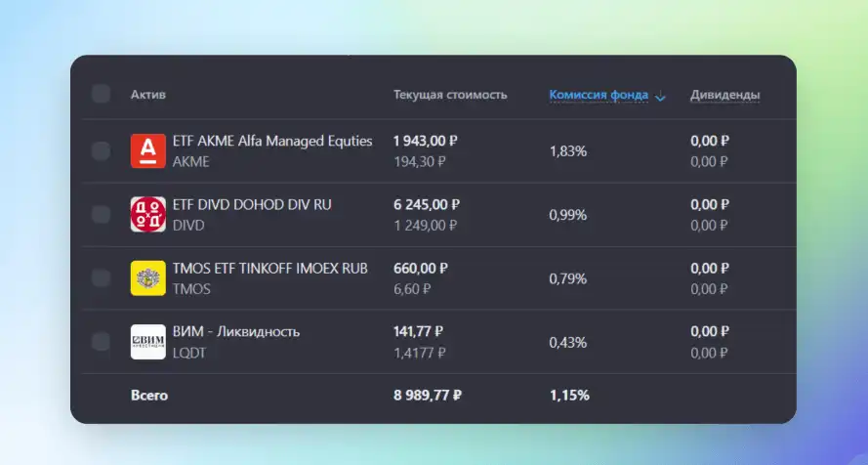Click the 0,79% fund commission

(568, 278)
